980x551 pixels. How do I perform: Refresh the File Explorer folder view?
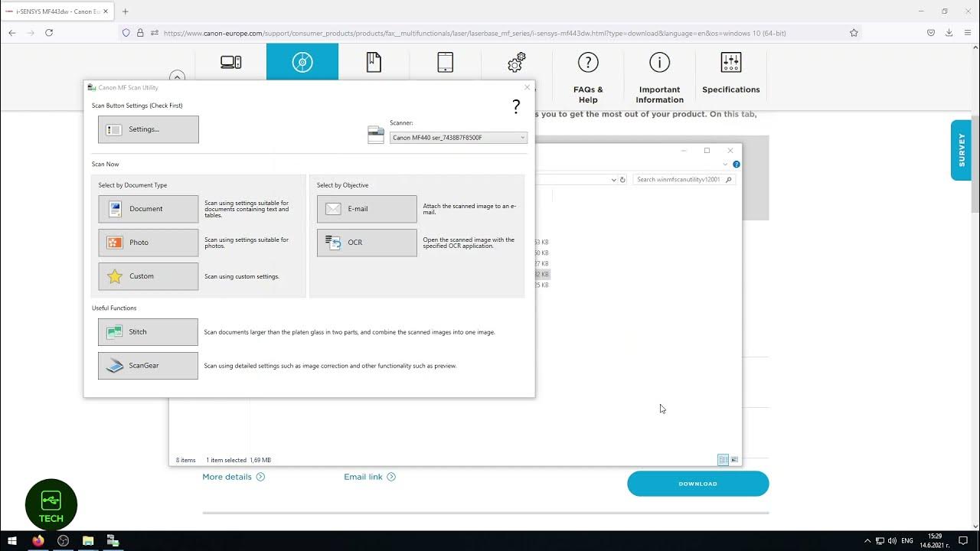click(x=622, y=180)
